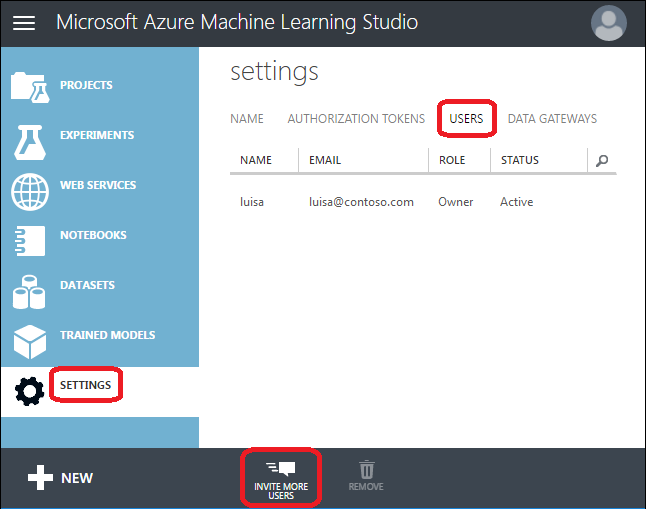Click the Notebooks icon
This screenshot has height=509, width=646.
(x=30, y=241)
